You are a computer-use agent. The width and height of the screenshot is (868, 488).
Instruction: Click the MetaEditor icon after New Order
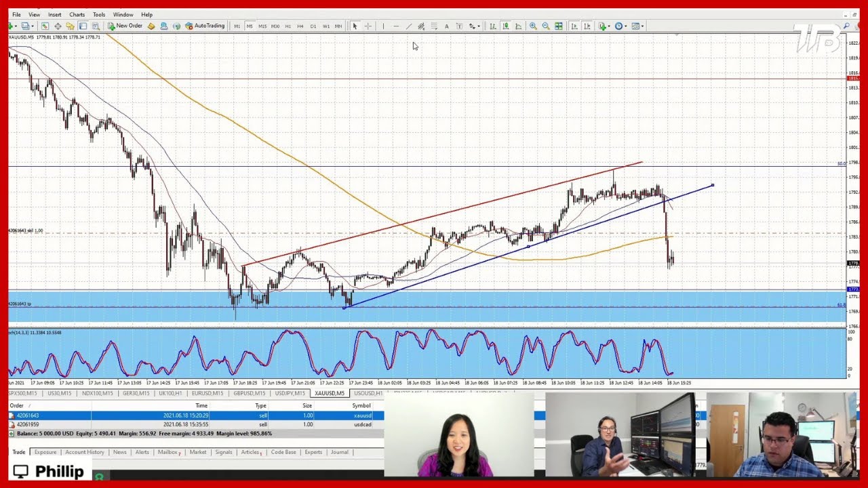151,26
